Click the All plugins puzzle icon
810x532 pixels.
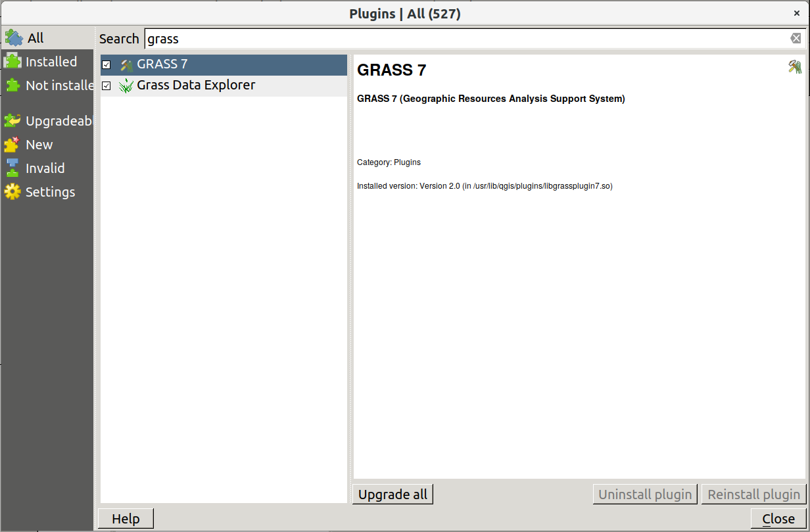[x=14, y=37]
